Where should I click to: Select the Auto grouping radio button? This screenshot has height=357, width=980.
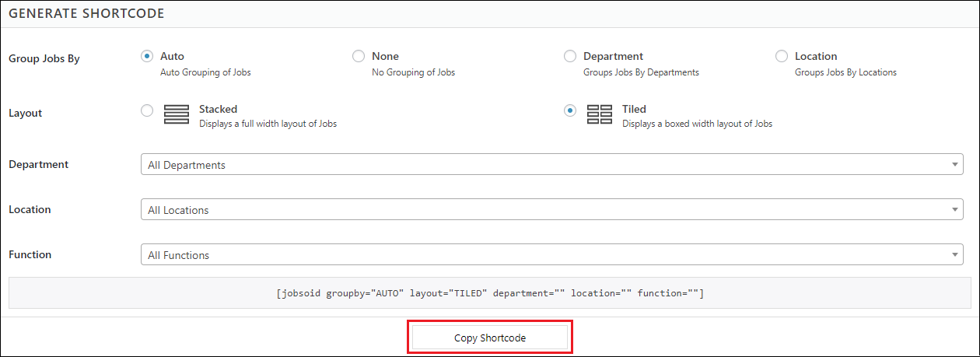147,56
